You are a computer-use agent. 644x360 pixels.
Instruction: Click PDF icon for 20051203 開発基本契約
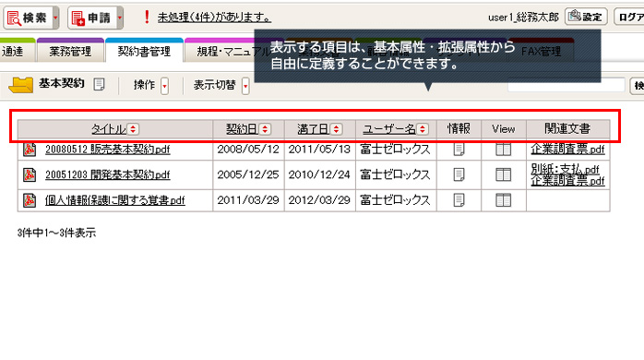point(30,174)
